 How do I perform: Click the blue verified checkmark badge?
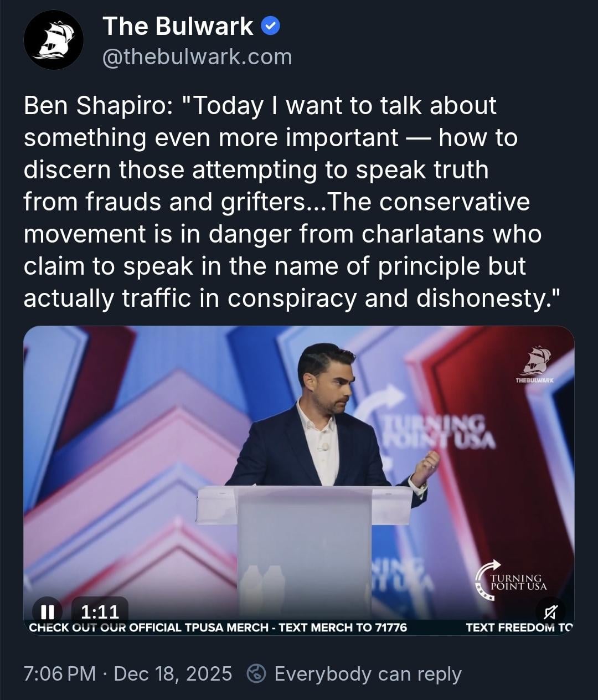(270, 26)
